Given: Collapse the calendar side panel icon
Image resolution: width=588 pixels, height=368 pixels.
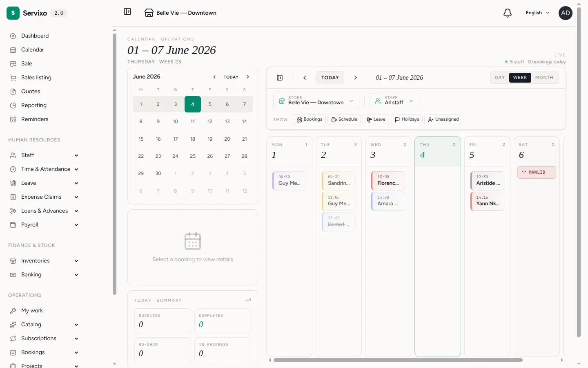Looking at the screenshot, I should point(280,78).
